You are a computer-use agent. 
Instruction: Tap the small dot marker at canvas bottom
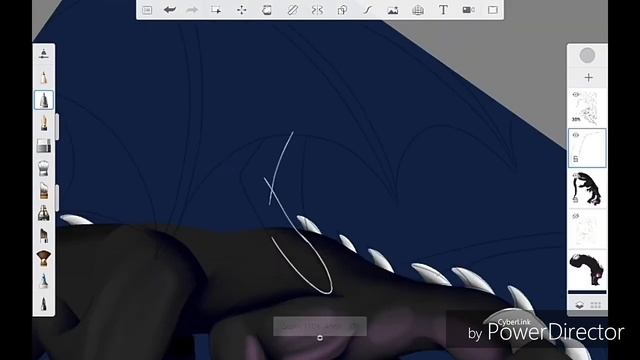coord(320,338)
